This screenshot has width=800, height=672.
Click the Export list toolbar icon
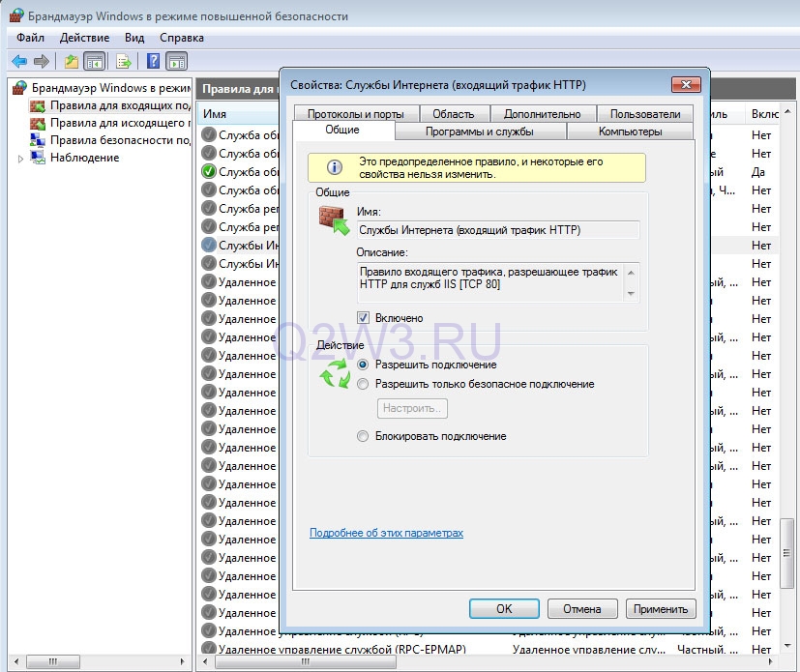124,62
